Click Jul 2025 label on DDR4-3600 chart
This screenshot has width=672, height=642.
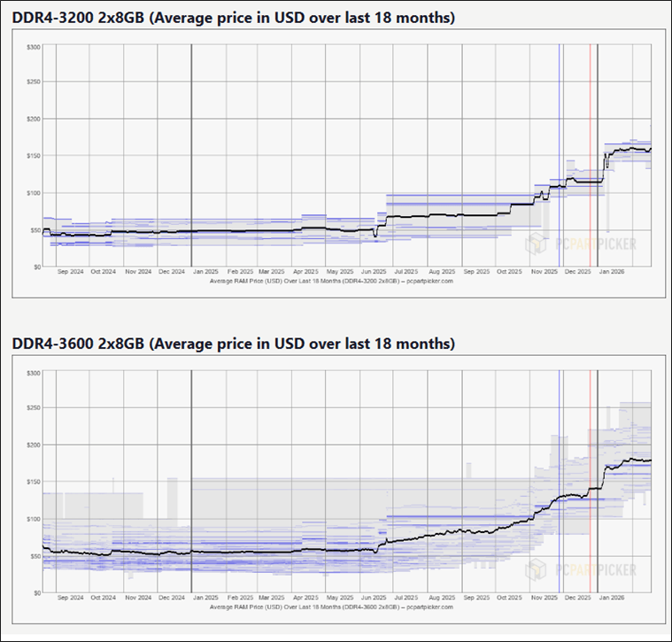pos(406,598)
